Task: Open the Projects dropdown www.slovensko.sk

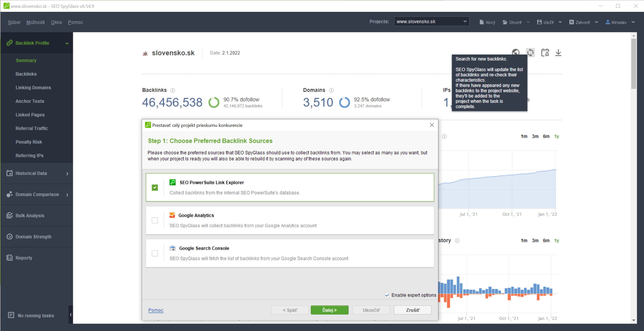Action: 432,22
